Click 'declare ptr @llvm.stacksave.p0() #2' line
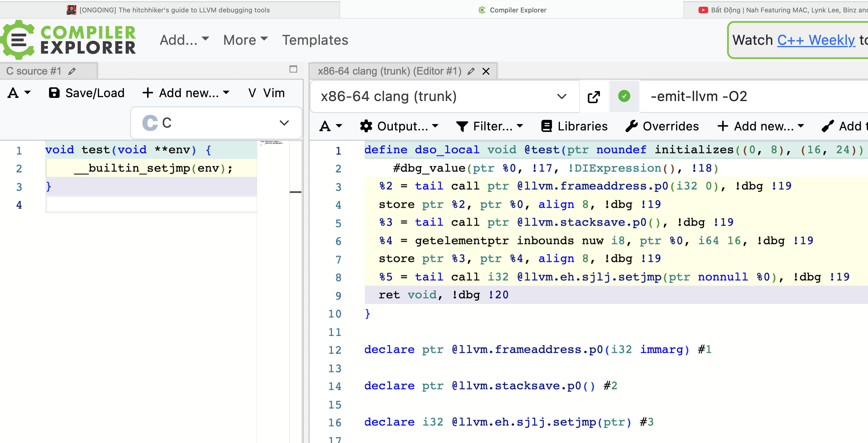 click(x=491, y=386)
